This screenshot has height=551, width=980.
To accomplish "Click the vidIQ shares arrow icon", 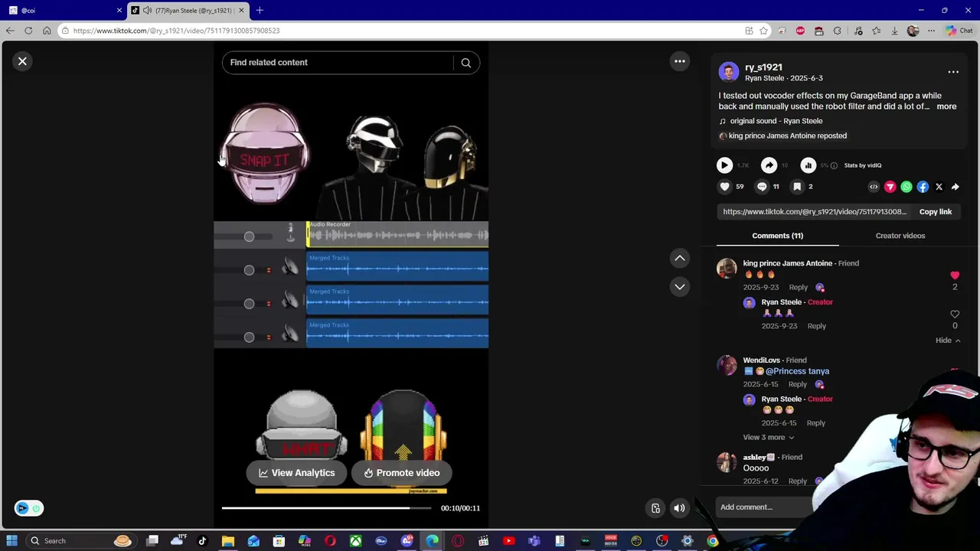I will pos(769,165).
